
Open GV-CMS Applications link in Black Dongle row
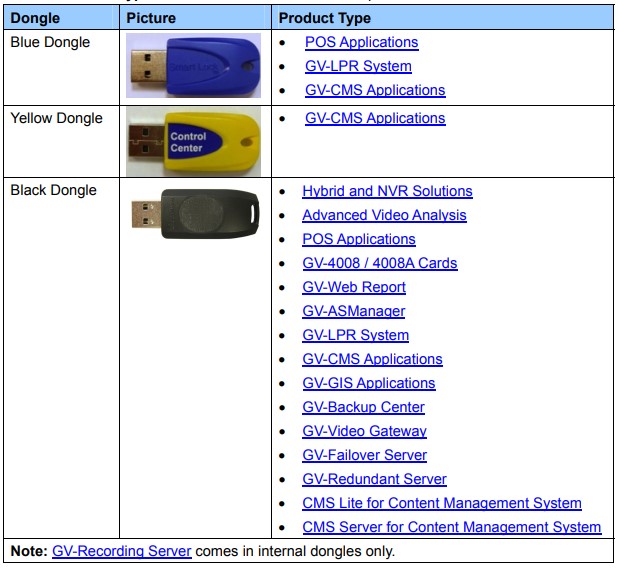[x=372, y=359]
